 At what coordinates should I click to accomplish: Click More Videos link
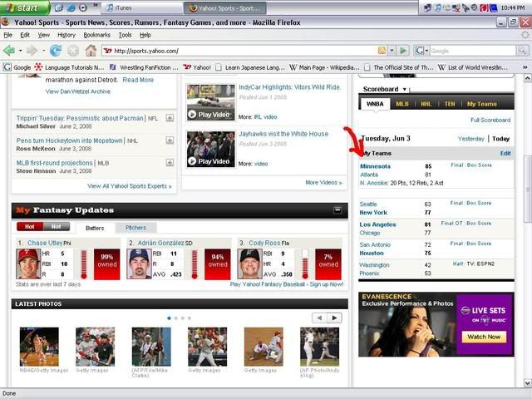point(323,183)
